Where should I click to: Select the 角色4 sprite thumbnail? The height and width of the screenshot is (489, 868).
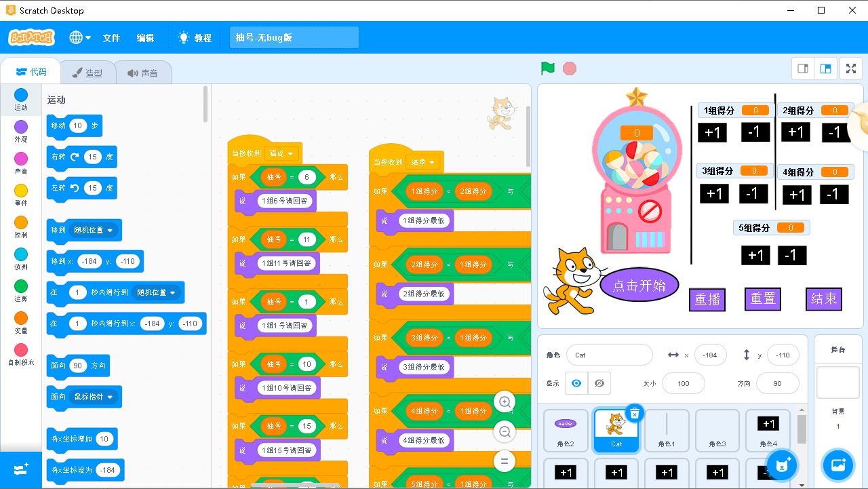pyautogui.click(x=768, y=431)
